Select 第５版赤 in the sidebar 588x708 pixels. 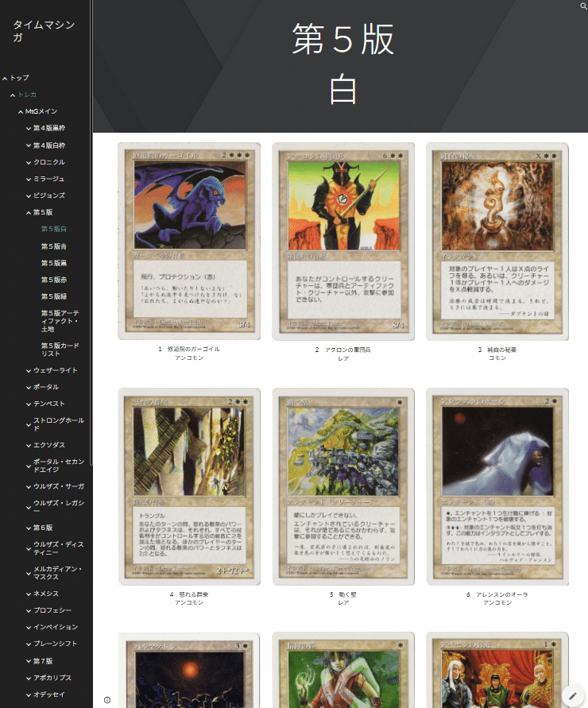(54, 279)
